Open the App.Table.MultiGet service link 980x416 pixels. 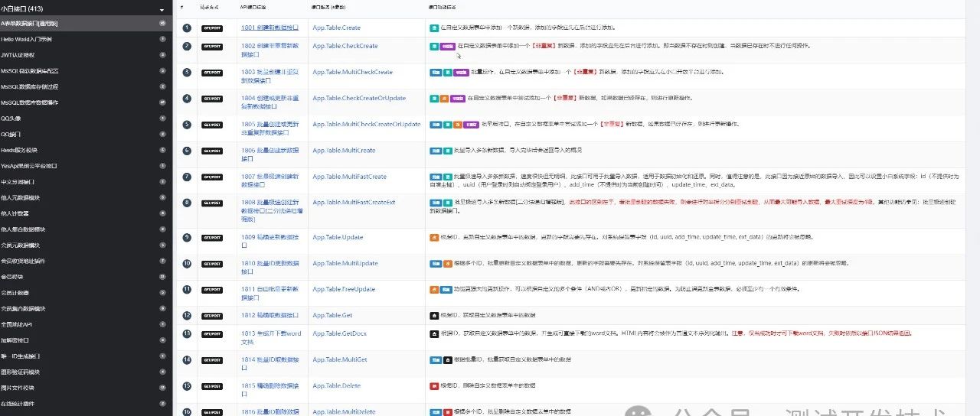(339, 359)
